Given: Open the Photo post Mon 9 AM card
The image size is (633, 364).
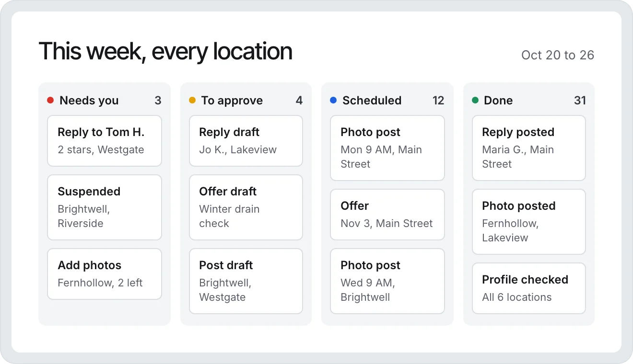Looking at the screenshot, I should pos(387,148).
